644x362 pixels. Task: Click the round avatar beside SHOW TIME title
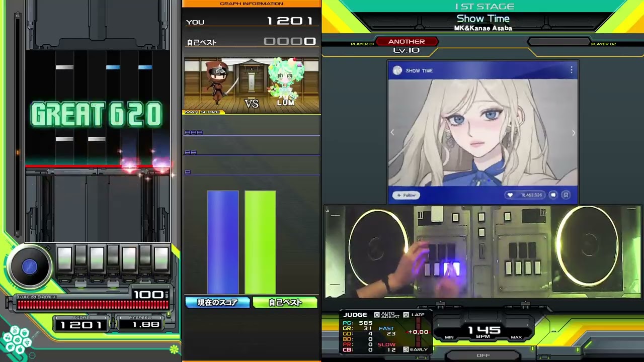[x=397, y=70]
